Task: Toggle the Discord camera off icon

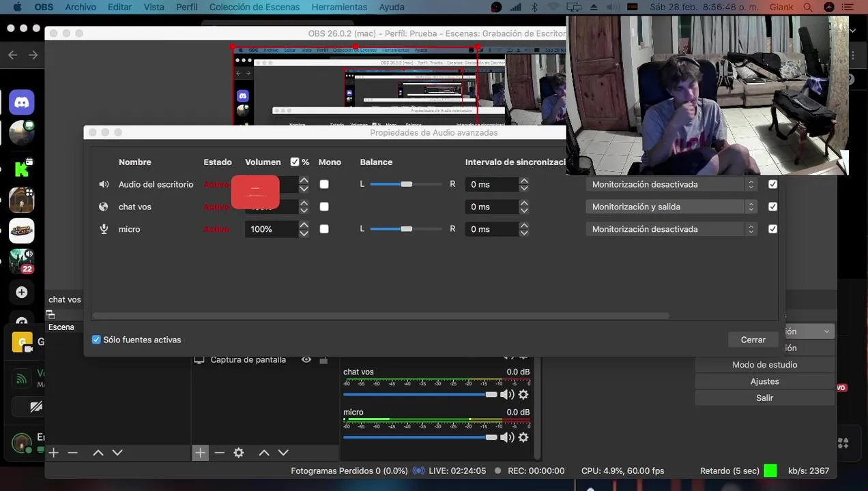Action: (x=35, y=407)
